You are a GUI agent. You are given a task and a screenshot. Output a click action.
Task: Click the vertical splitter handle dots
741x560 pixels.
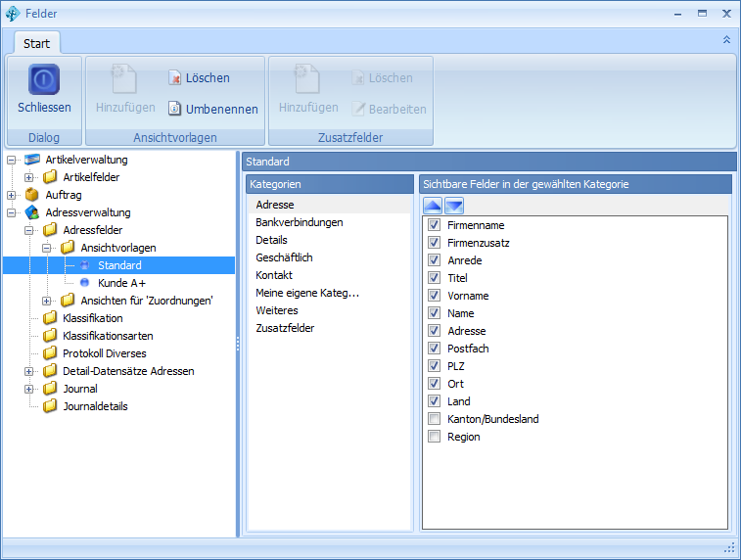coord(238,344)
